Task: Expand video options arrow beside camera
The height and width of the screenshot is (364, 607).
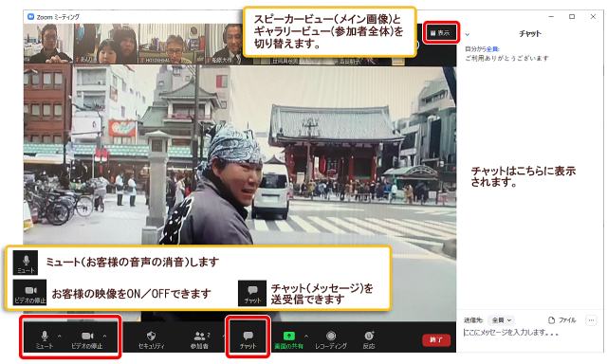Action: (x=105, y=336)
